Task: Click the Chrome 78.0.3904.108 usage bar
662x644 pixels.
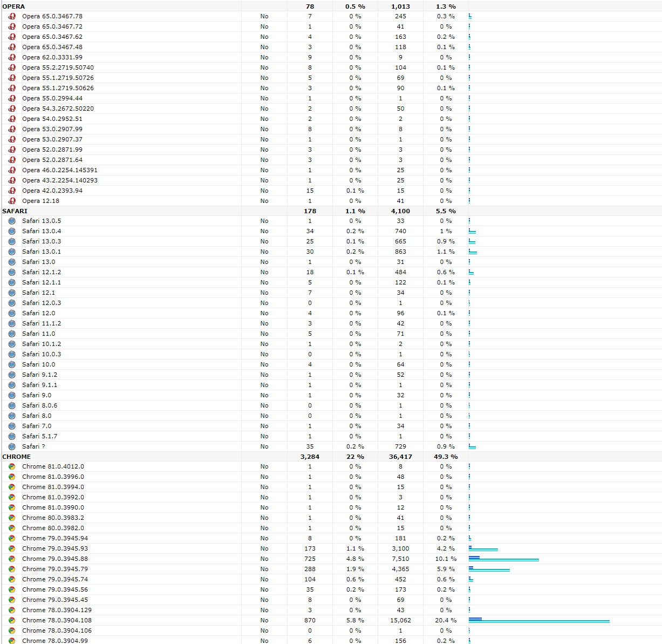Action: (x=538, y=621)
